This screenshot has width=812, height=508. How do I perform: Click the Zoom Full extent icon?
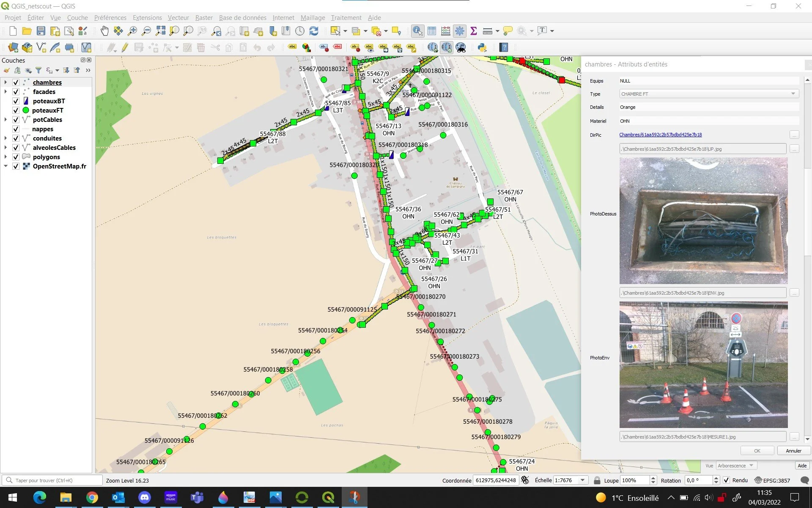pyautogui.click(x=160, y=31)
